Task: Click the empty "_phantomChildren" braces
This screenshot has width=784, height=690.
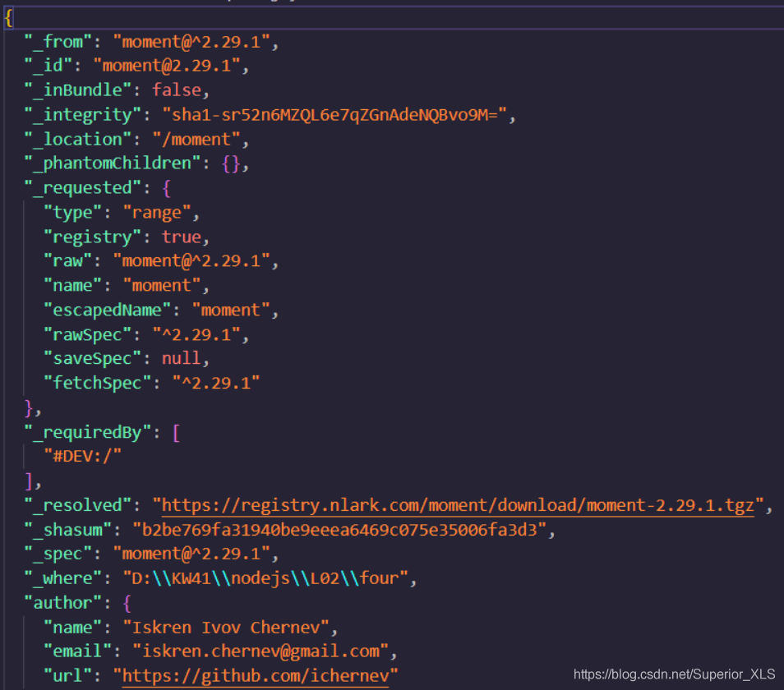Action: tap(233, 163)
